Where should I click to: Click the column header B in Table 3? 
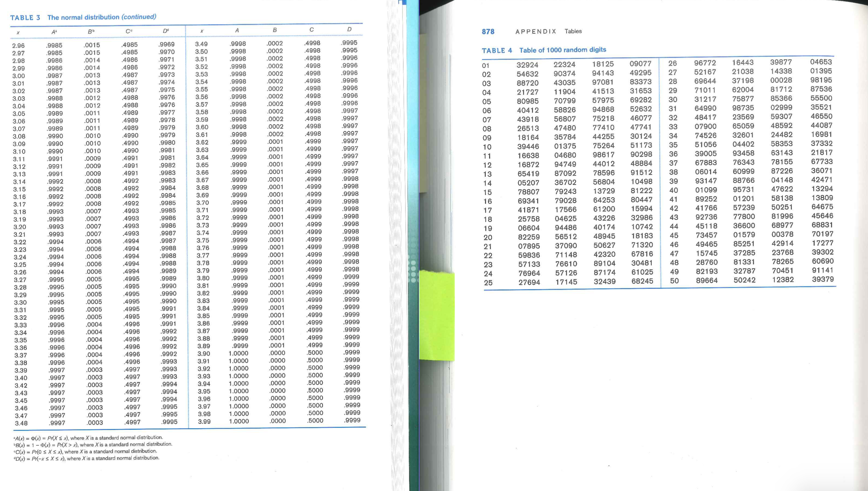tap(90, 31)
